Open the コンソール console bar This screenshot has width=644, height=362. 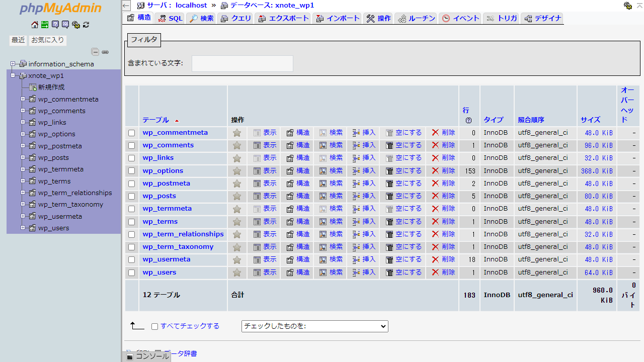tap(148, 356)
